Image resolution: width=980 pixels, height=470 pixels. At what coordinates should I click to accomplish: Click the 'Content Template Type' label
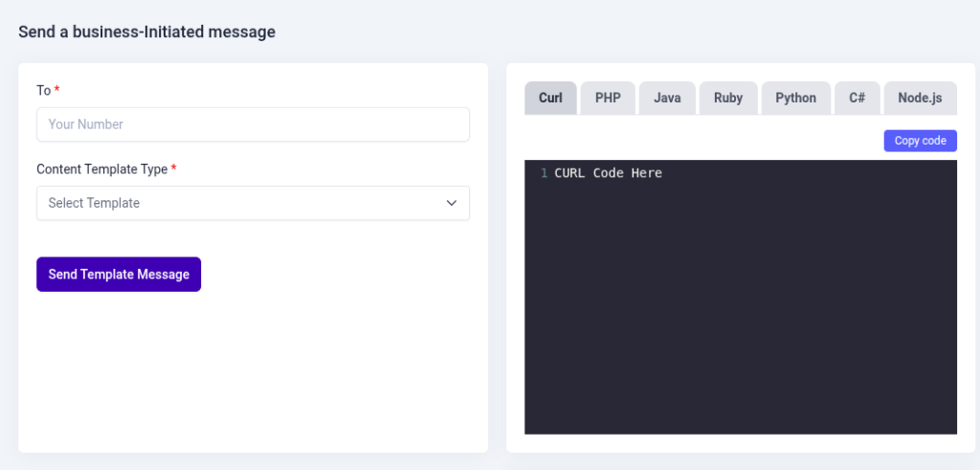click(x=101, y=168)
